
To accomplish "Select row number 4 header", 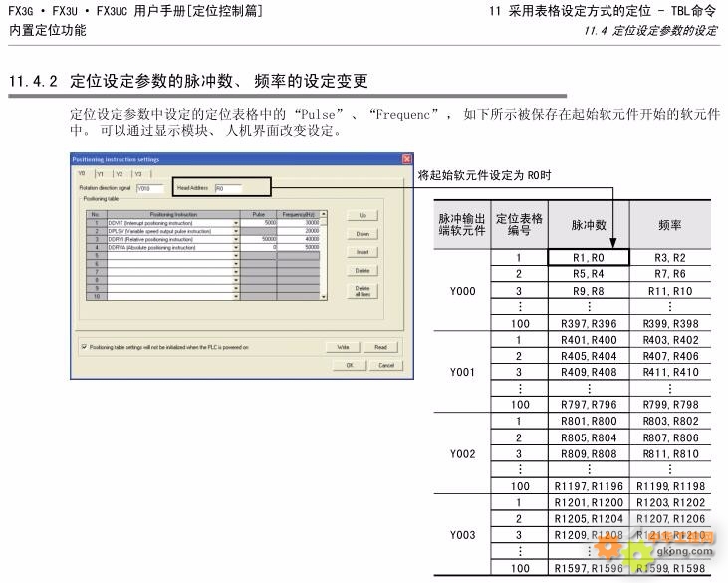I will coord(97,247).
